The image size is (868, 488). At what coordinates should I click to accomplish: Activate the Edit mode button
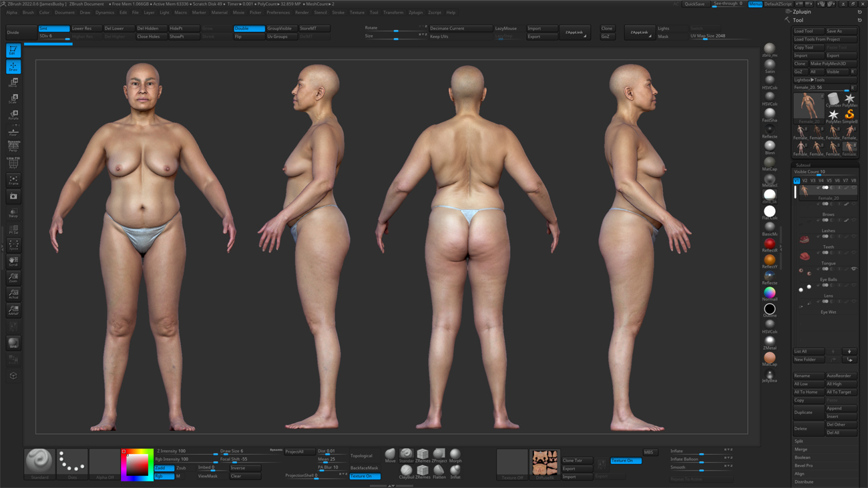13,50
